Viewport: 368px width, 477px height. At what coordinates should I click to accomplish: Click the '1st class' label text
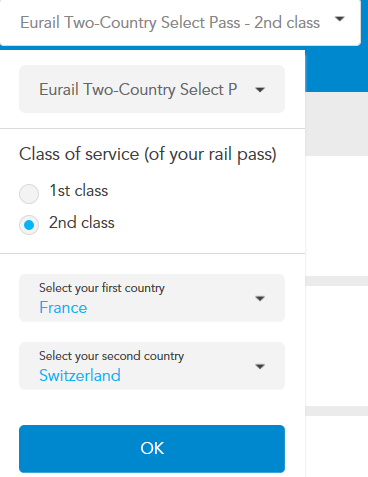pyautogui.click(x=79, y=191)
